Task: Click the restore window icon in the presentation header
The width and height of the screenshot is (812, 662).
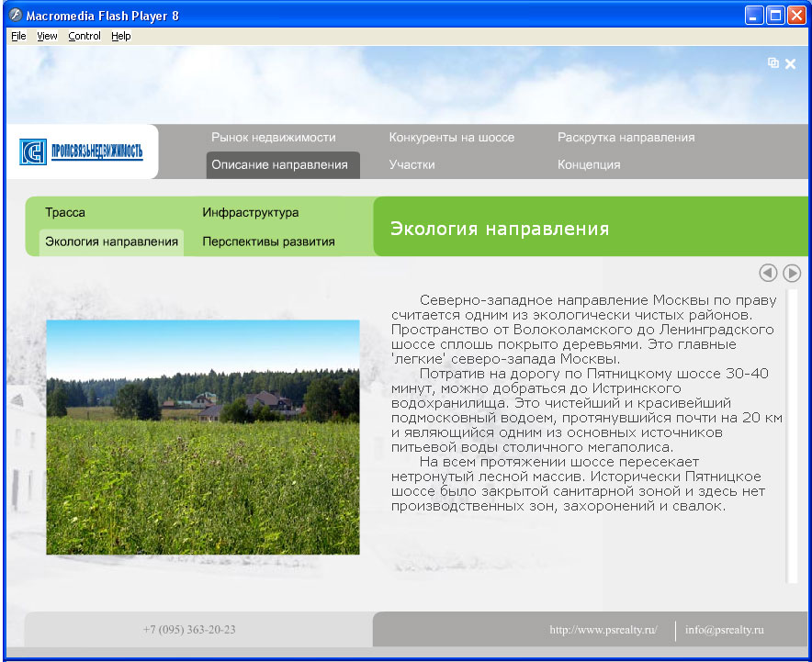Action: click(x=773, y=62)
